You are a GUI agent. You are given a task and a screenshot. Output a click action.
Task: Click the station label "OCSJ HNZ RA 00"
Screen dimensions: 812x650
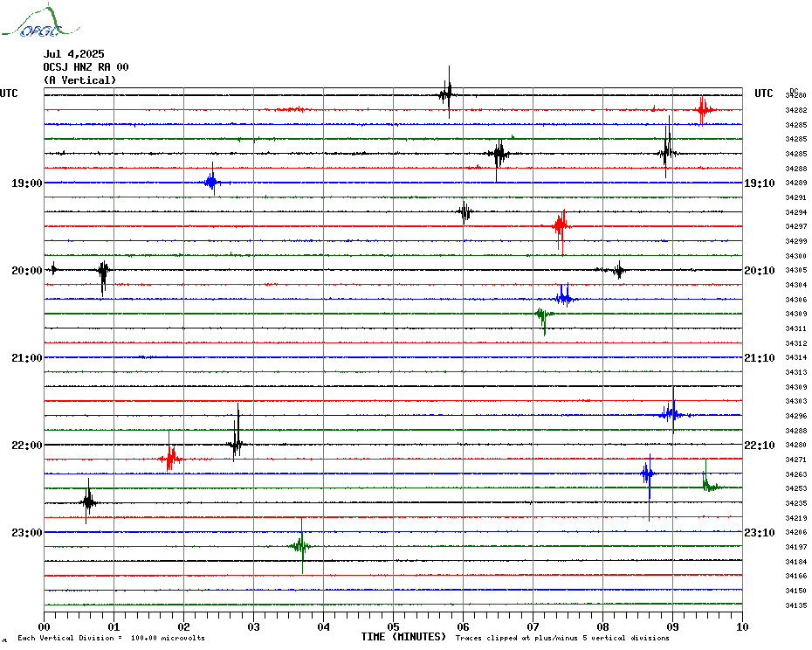[x=86, y=67]
